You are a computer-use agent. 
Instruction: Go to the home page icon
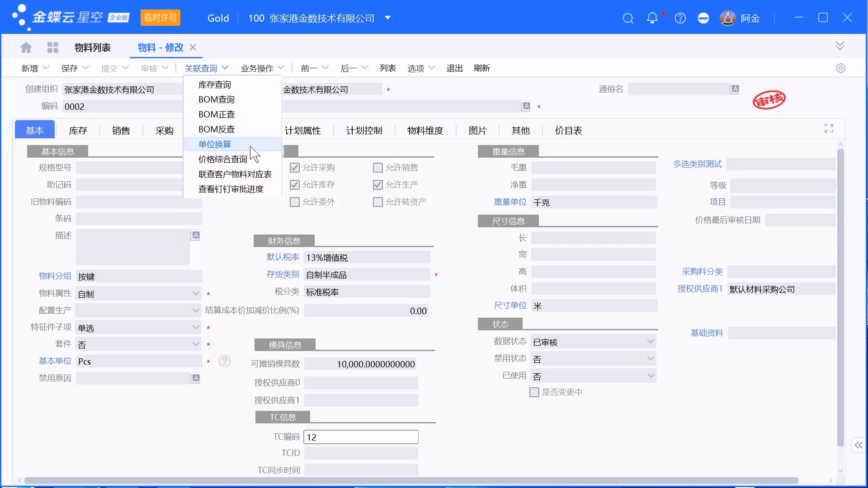pyautogui.click(x=26, y=47)
